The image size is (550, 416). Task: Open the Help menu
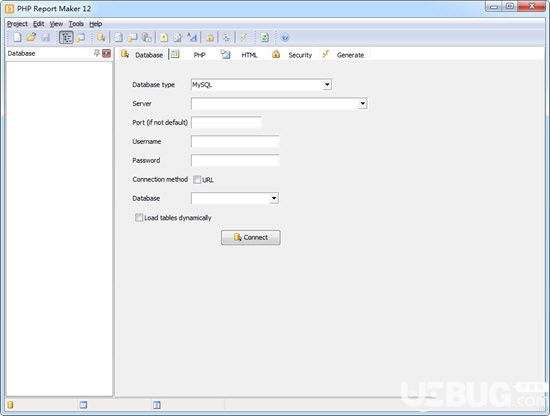tap(95, 24)
